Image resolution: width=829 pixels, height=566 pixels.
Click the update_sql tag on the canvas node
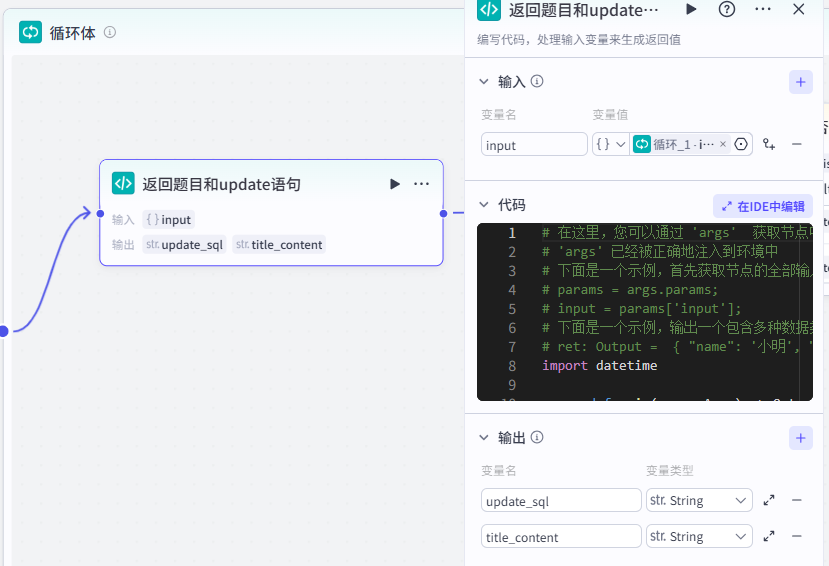(185, 244)
